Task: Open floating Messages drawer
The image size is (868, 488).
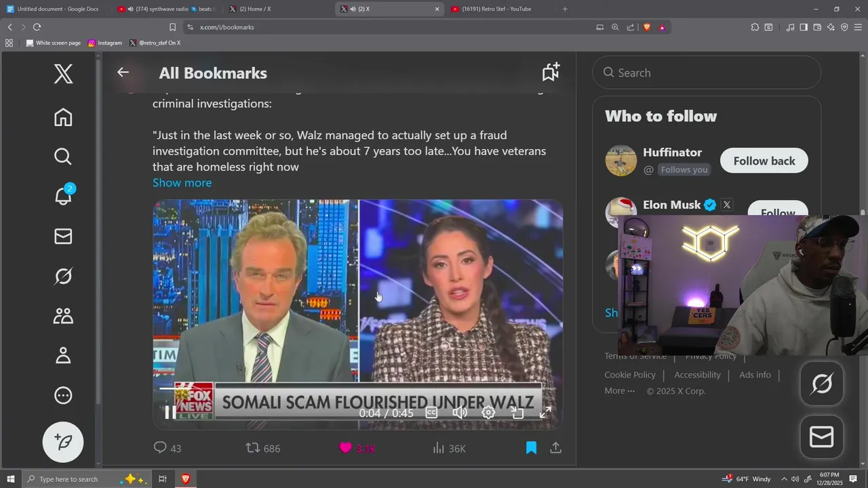Action: click(x=822, y=437)
